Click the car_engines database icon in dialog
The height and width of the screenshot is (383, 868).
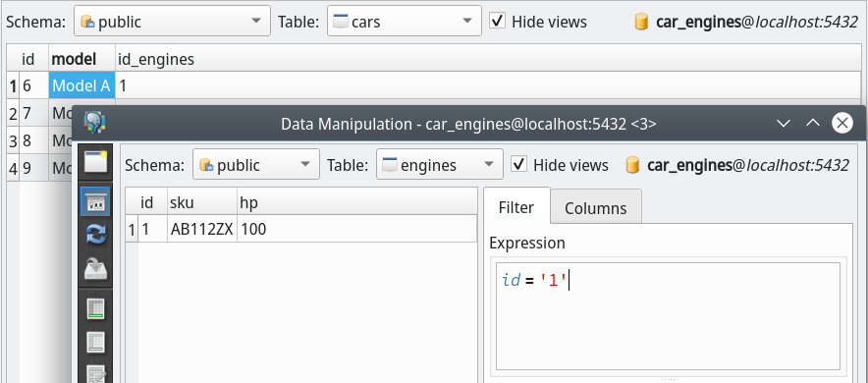[x=632, y=165]
